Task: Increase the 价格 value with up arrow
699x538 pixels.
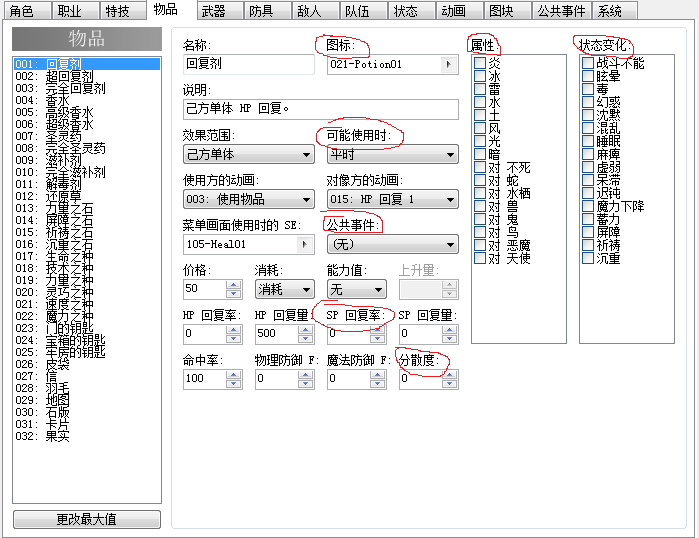Action: click(234, 285)
